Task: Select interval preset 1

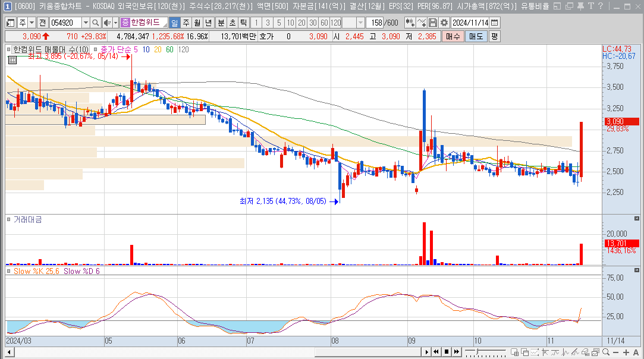Action: click(256, 23)
